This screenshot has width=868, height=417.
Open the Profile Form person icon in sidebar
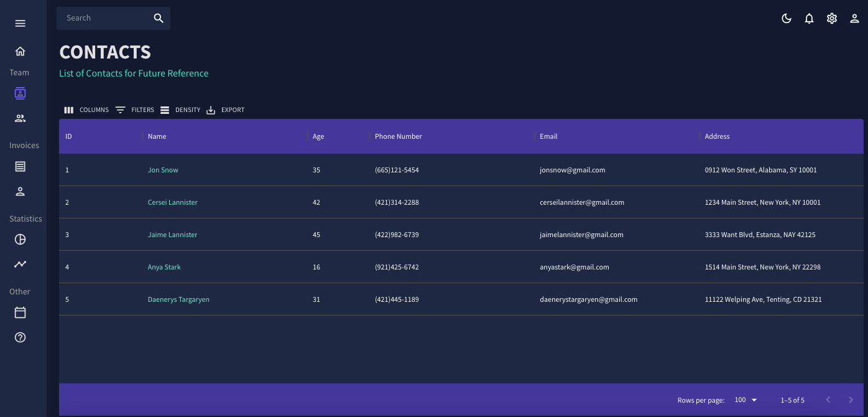click(x=20, y=191)
